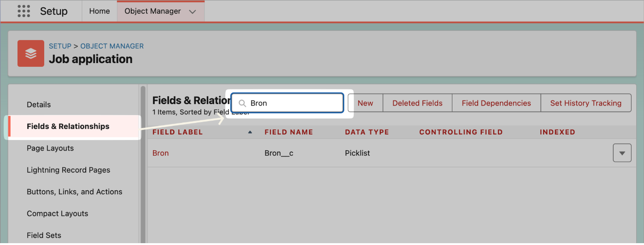Click the magnifier icon in the search box
644x245 pixels.
(x=242, y=103)
